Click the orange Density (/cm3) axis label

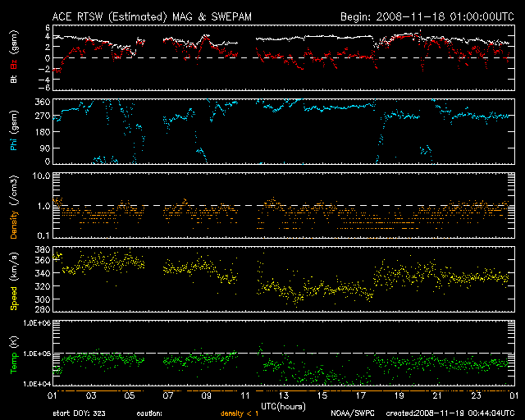[13, 206]
